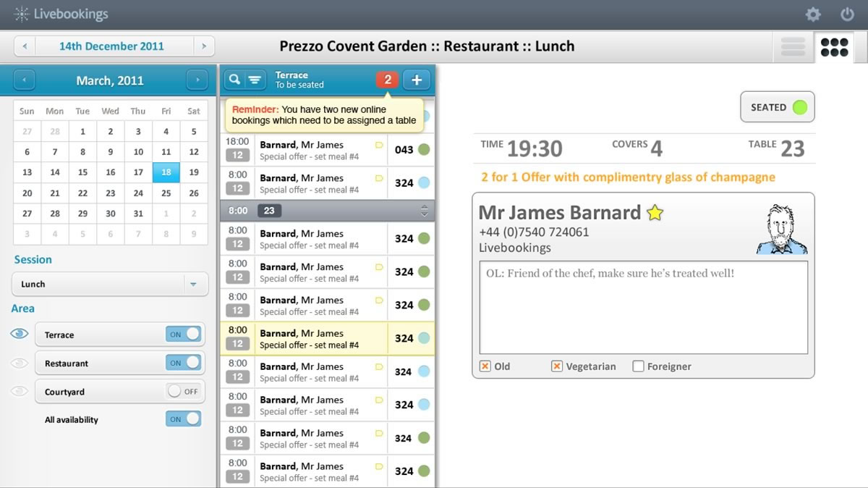868x488 pixels.
Task: Switch to the list view tab
Action: (x=792, y=46)
